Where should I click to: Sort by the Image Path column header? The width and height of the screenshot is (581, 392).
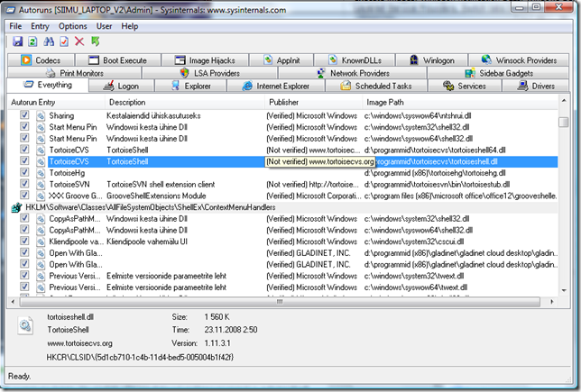click(460, 102)
